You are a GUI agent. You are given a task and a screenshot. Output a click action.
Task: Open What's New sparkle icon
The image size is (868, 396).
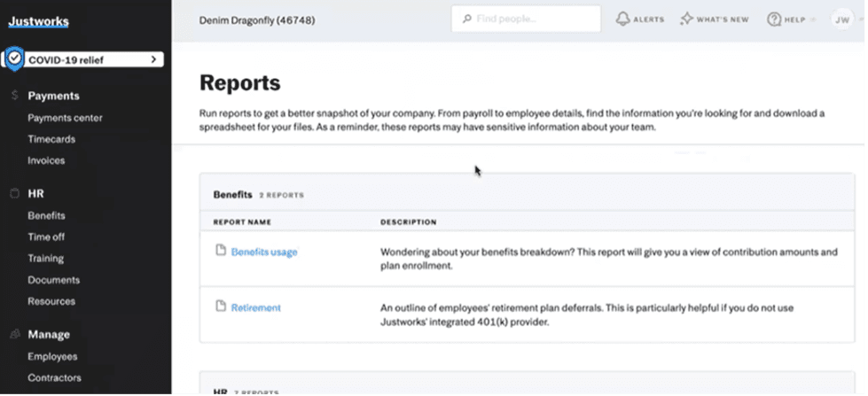(686, 19)
